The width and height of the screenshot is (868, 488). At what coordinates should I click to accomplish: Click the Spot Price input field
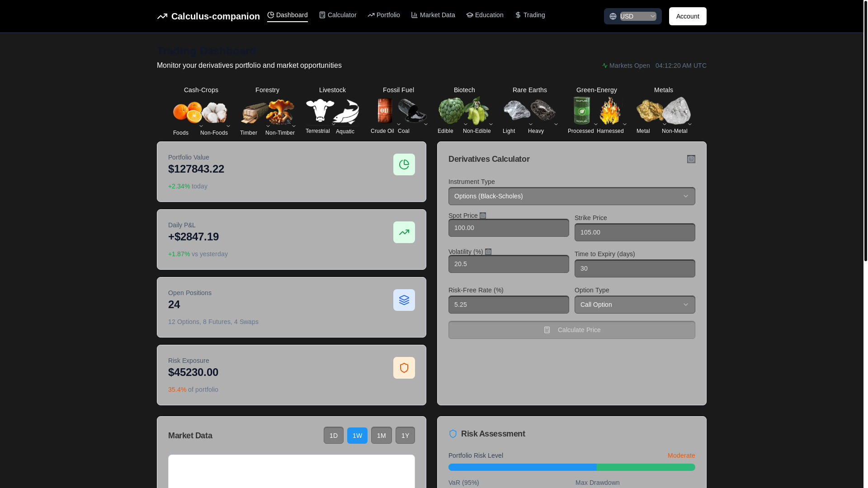[x=509, y=228]
